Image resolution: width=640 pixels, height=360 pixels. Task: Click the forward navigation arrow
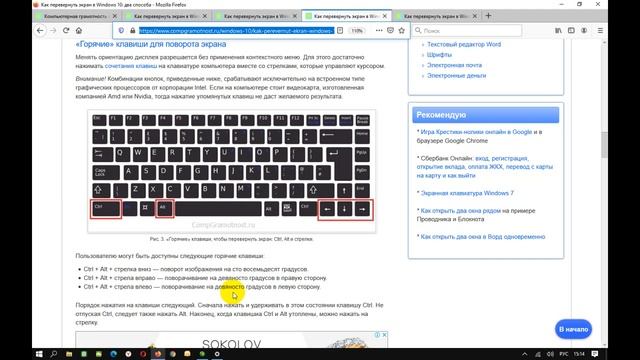tap(53, 31)
